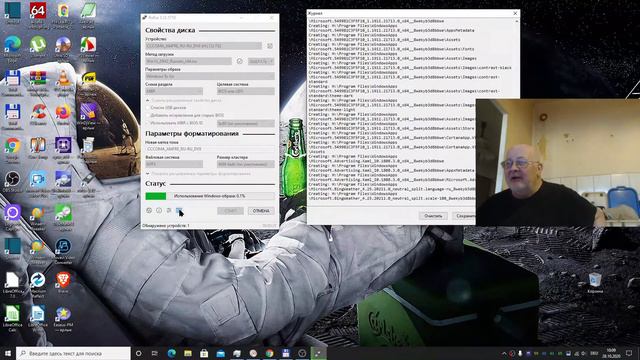The width and height of the screenshot is (640, 360).
Task: Open the notification center icon
Action: pyautogui.click(x=629, y=353)
